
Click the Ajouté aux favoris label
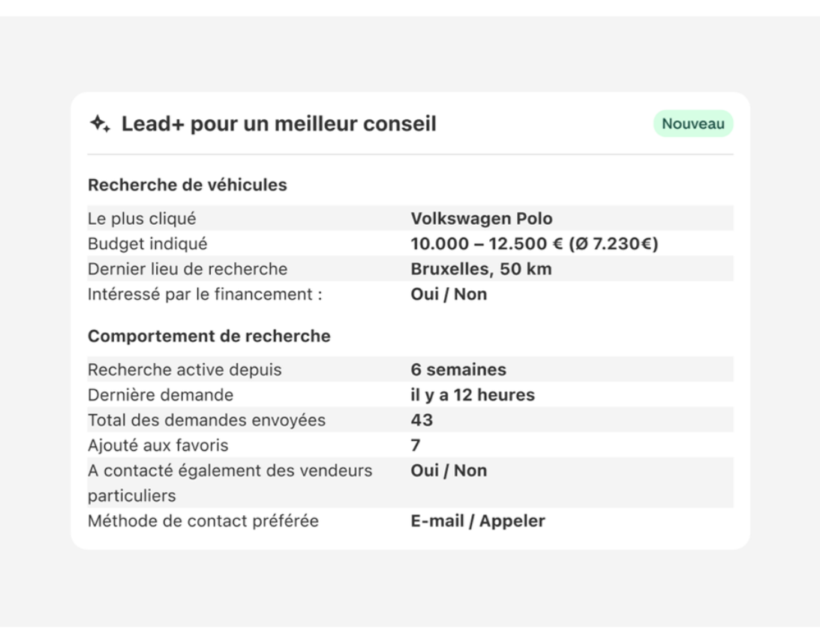coord(158,445)
